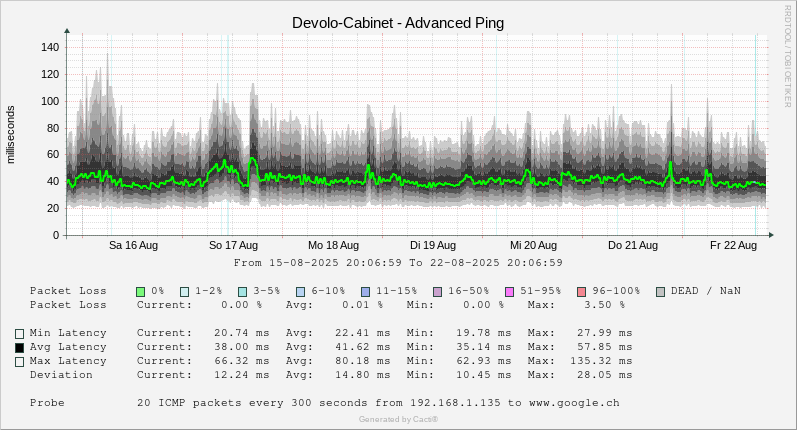
Task: Click the date range text below the graph
Action: click(398, 263)
